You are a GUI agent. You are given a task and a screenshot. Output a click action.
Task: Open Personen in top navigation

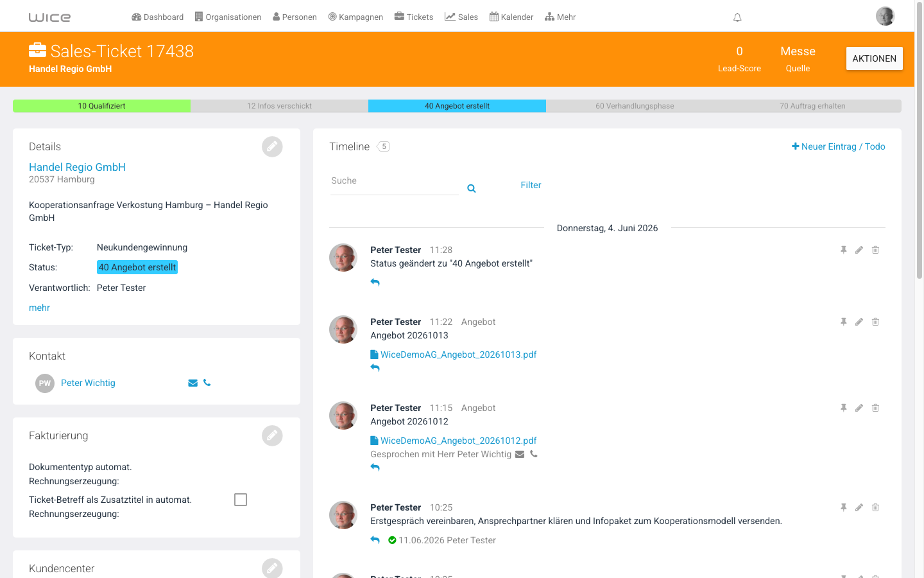(x=295, y=17)
